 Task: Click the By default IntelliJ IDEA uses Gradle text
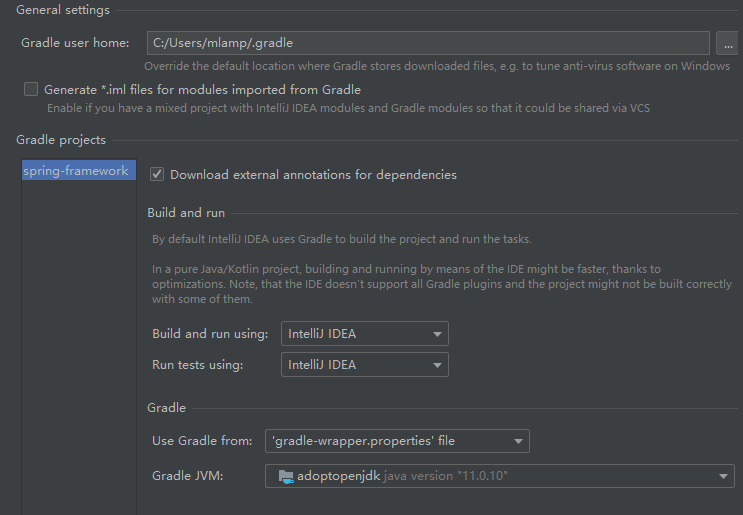[342, 239]
